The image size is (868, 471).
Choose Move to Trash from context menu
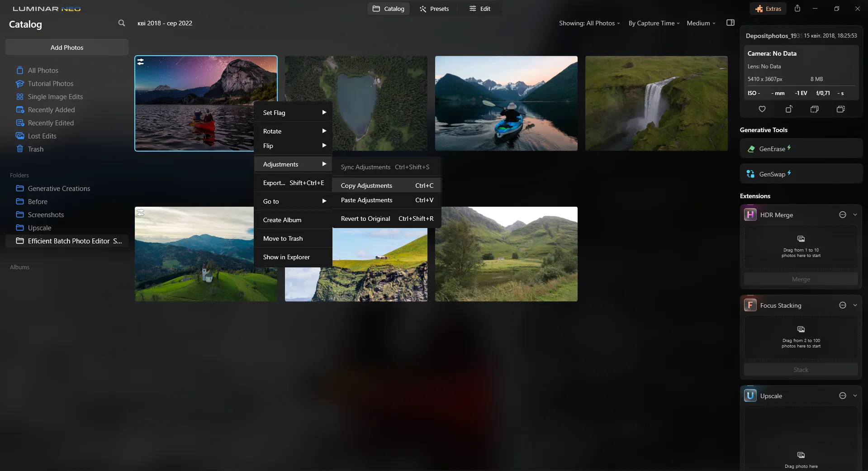point(294,238)
